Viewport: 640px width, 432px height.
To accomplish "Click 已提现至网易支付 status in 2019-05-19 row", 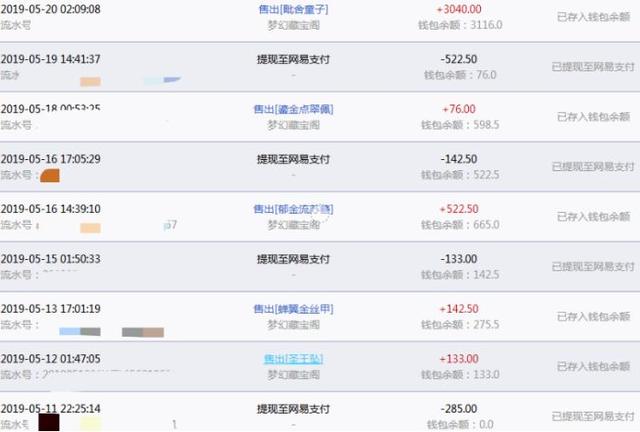I will pos(593,67).
